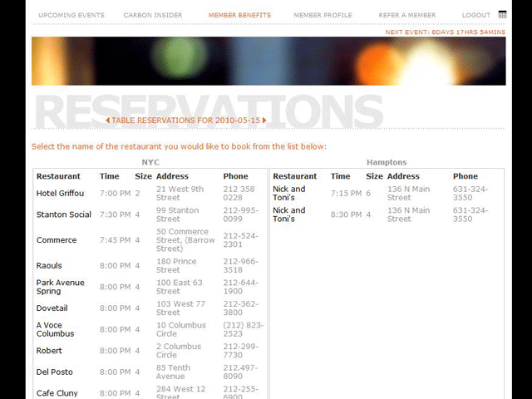The image size is (532, 399).
Task: Go to Member Profile
Action: 323,15
